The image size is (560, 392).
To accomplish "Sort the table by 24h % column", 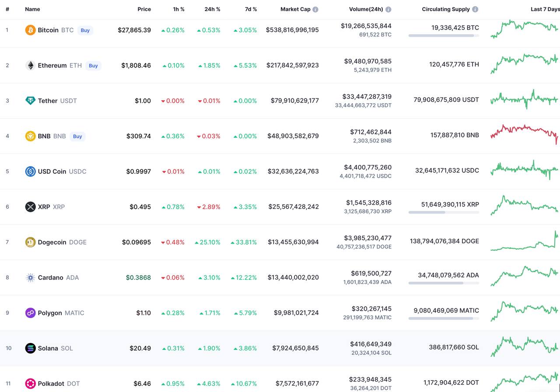I will pyautogui.click(x=212, y=9).
